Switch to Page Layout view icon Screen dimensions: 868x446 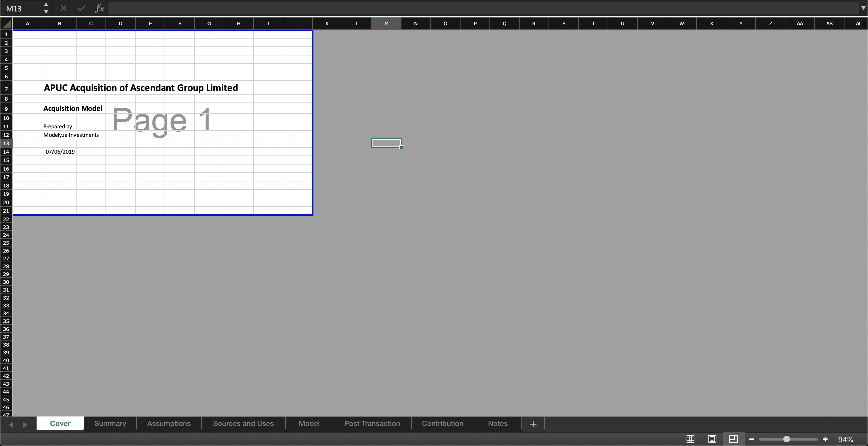coord(712,439)
